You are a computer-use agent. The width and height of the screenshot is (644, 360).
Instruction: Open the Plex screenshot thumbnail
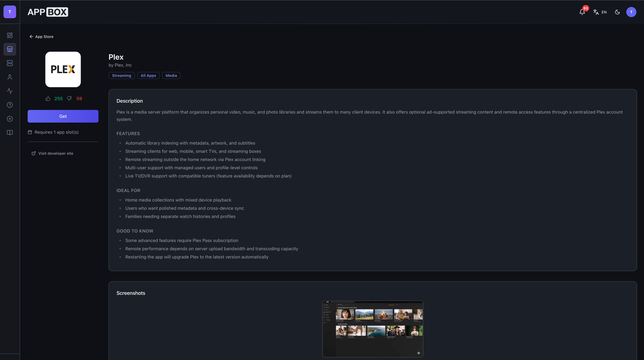[x=373, y=329]
